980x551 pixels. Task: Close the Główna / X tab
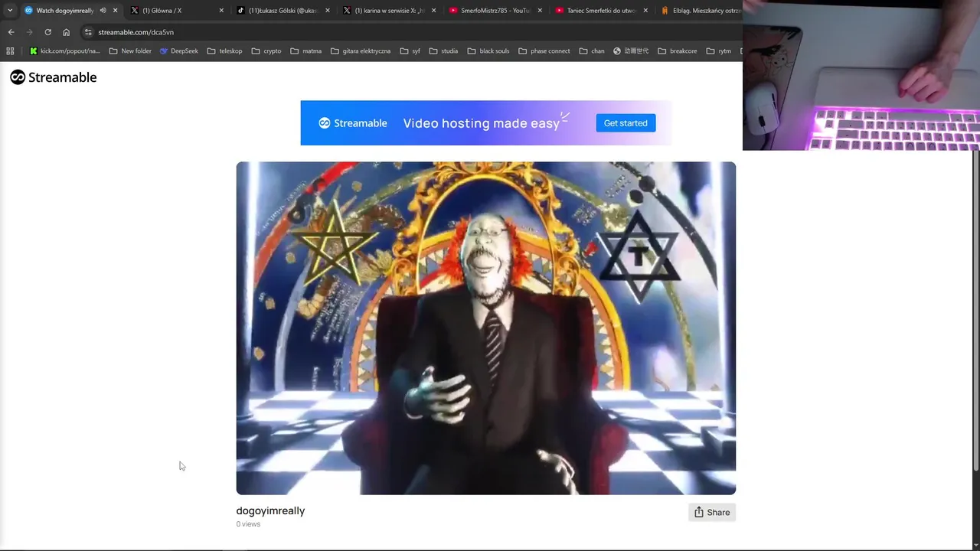pyautogui.click(x=221, y=11)
